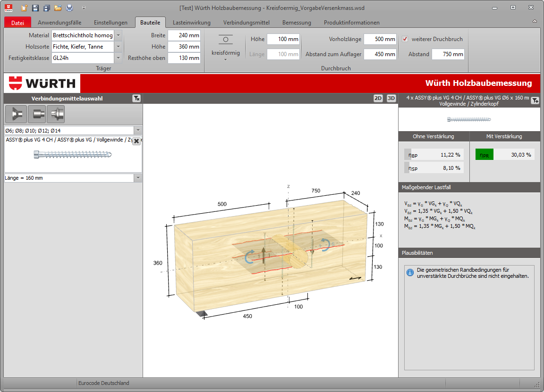Open the quick access toolbar customize arrow
Screen dimensions: 544x392
click(84, 8)
